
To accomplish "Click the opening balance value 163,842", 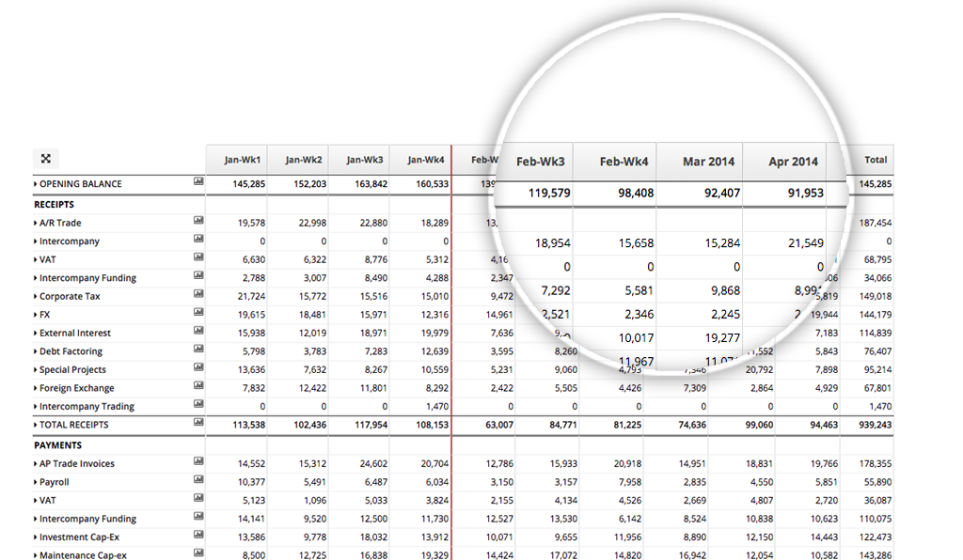I will point(371,184).
